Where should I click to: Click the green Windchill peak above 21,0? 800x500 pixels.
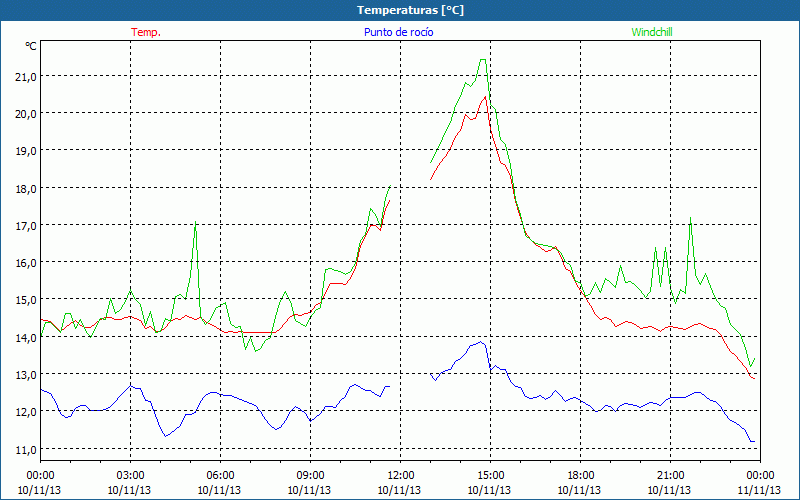[x=482, y=60]
